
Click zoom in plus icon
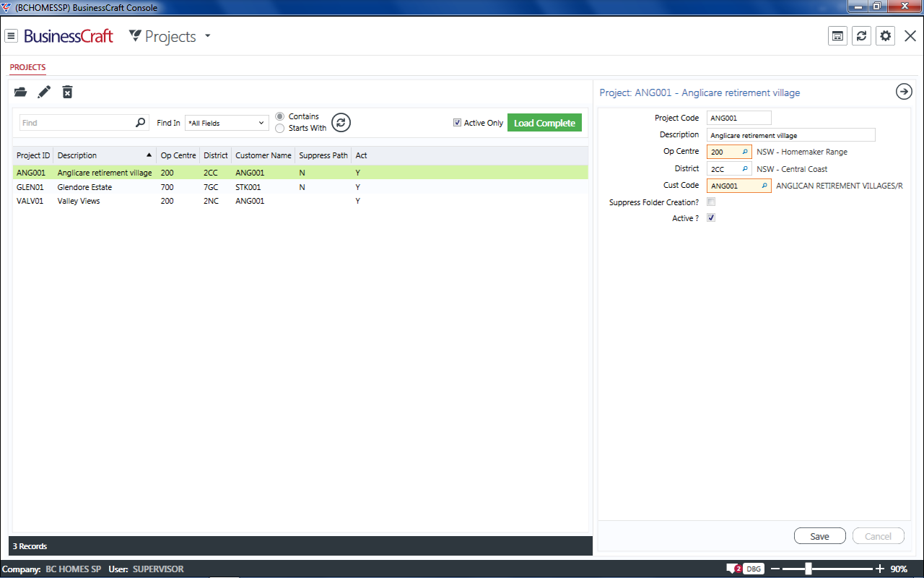(880, 569)
